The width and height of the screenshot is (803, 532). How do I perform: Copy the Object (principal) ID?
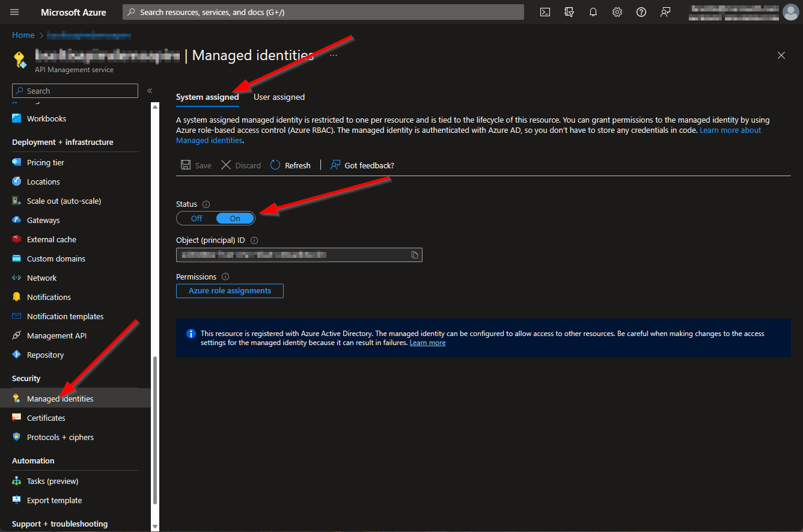pyautogui.click(x=415, y=255)
